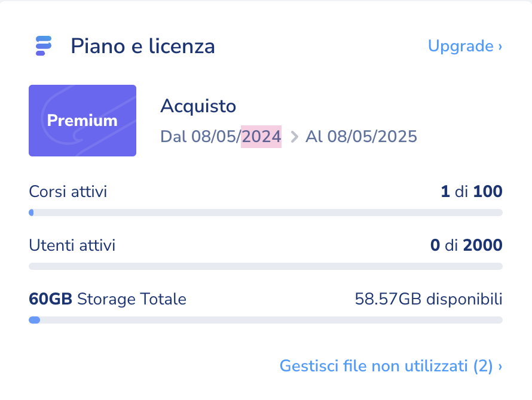Click the 58.57GB disponibili text

[428, 299]
